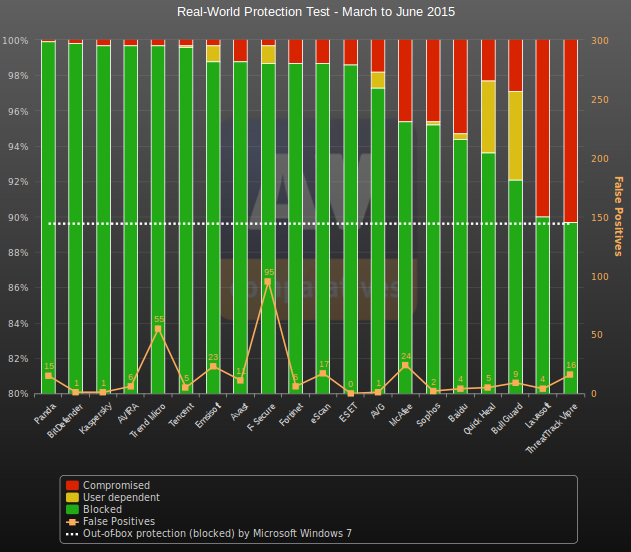Image resolution: width=631 pixels, height=552 pixels.
Task: Select the yellow User dependent segment of F-Secure bar
Action: point(268,54)
